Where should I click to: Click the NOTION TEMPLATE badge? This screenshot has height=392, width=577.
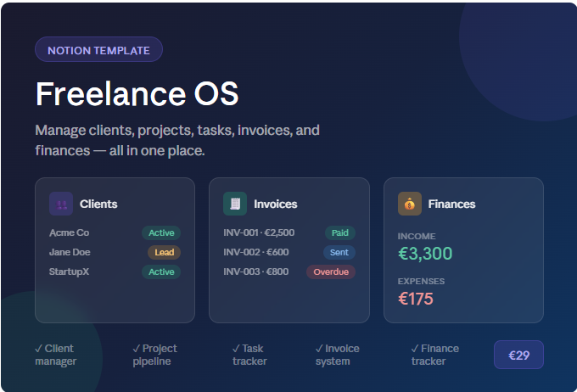tap(98, 49)
